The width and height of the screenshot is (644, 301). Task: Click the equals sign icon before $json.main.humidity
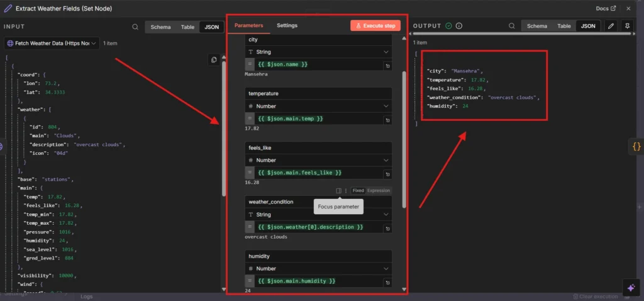click(x=249, y=281)
